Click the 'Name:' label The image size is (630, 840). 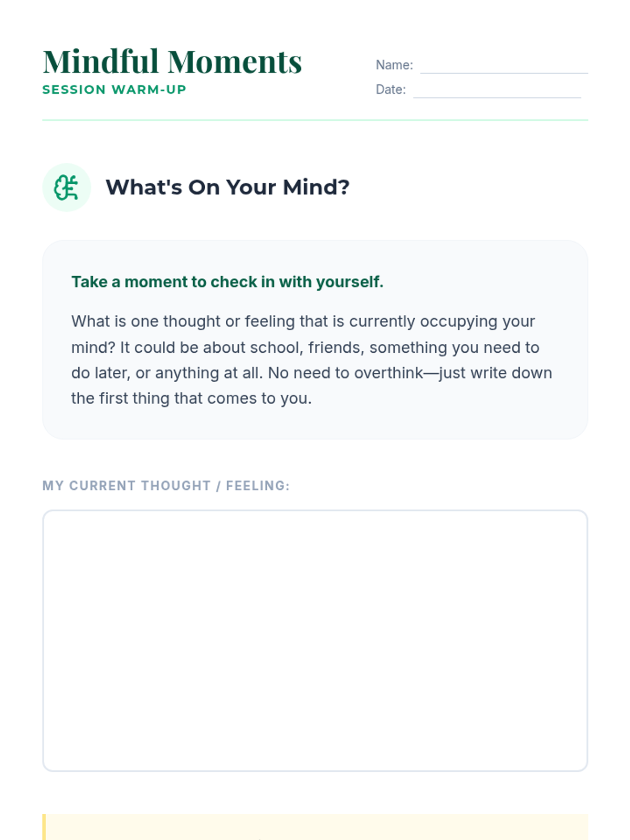[394, 65]
